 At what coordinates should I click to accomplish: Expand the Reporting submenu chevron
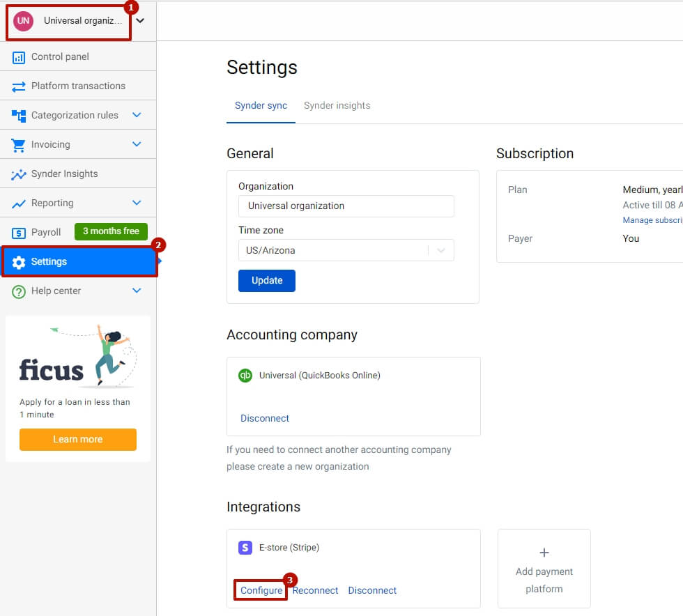[x=137, y=203]
